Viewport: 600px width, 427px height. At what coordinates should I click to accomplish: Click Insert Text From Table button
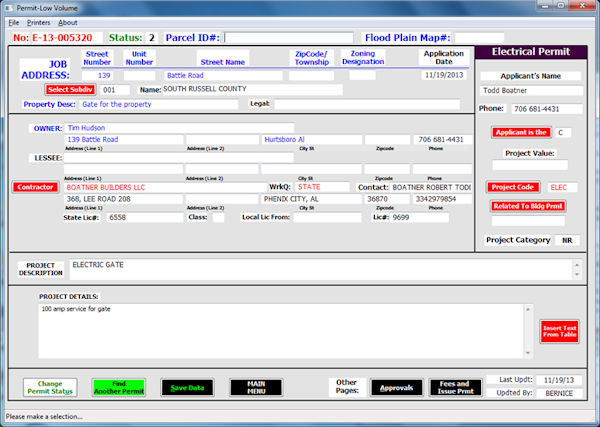tap(559, 331)
